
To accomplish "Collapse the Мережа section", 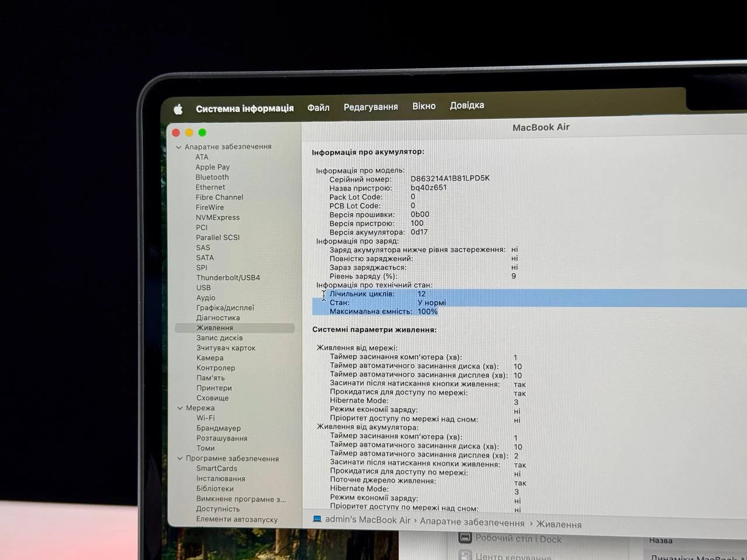I will click(x=180, y=408).
